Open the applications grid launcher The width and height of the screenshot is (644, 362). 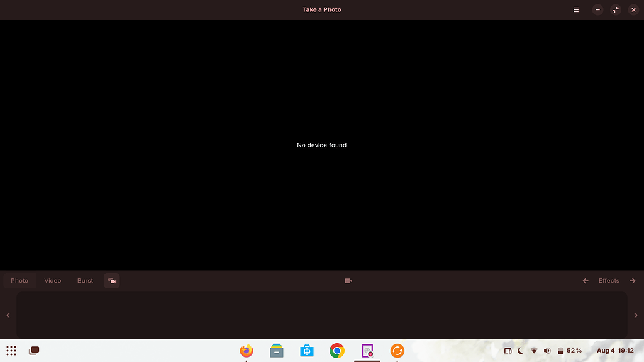pyautogui.click(x=11, y=351)
